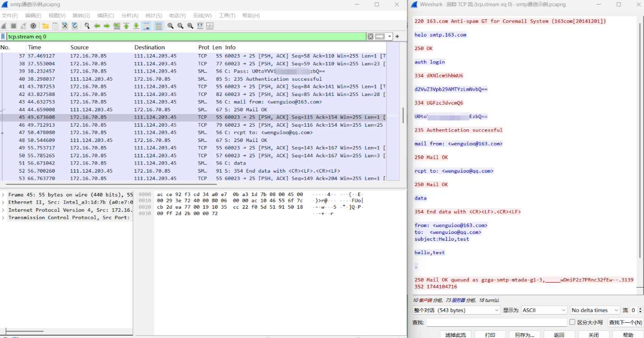Clear the display filter with X icon
This screenshot has height=338, width=644.
point(370,37)
